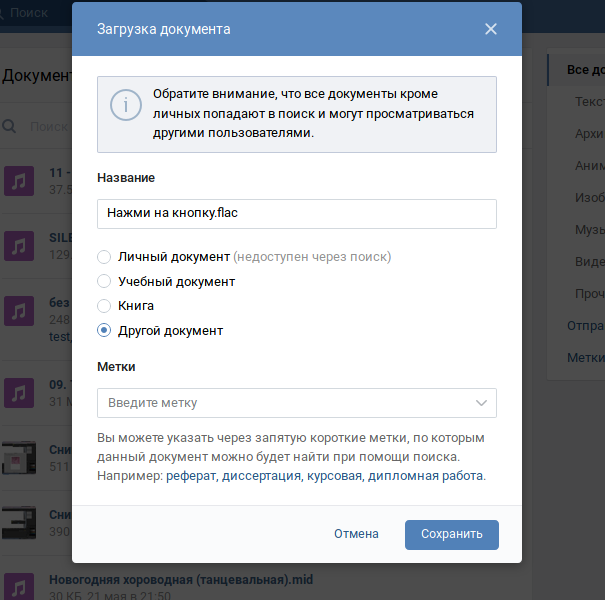Click the реферат example tag link

click(x=191, y=476)
